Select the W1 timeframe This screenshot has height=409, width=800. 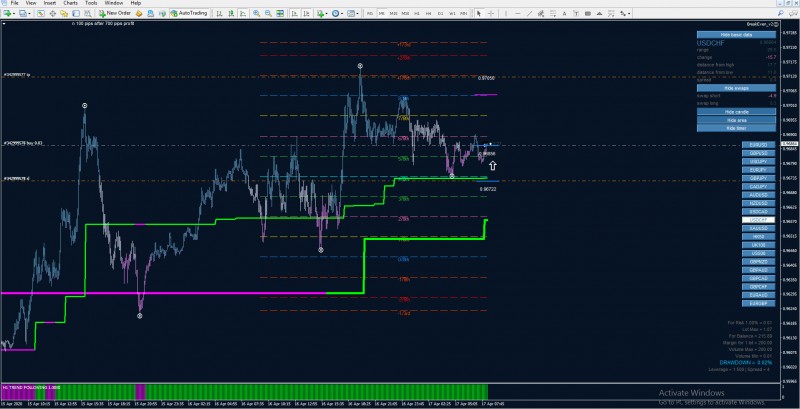coord(452,13)
